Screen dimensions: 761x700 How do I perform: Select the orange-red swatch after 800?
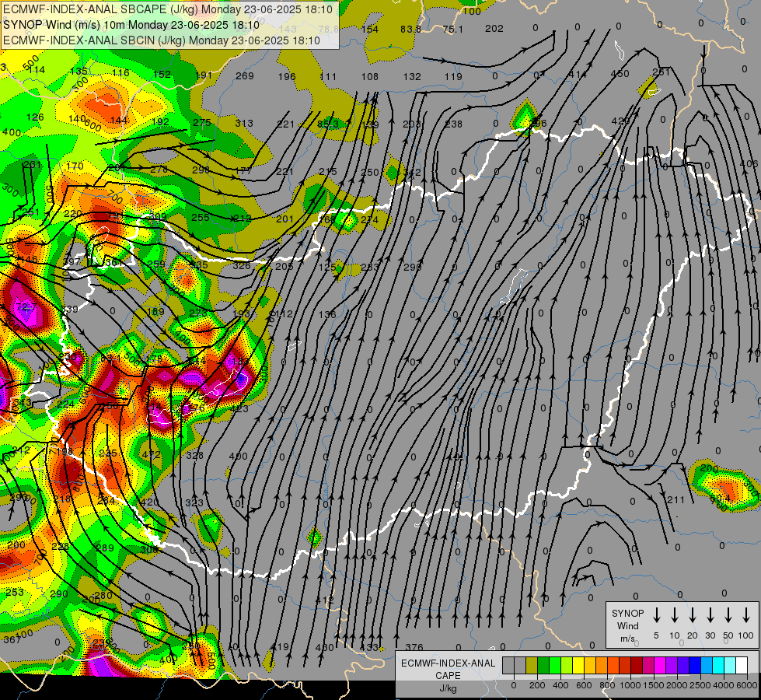tap(613, 666)
